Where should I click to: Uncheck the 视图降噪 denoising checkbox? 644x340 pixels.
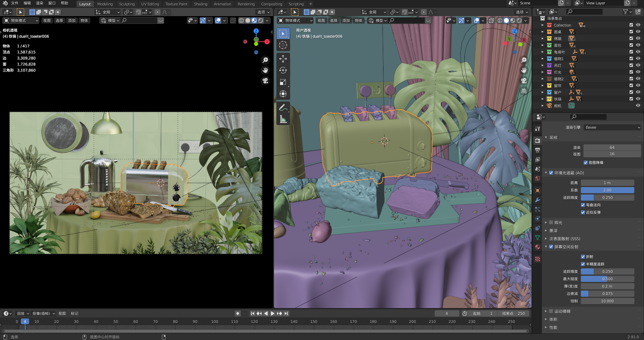[585, 163]
